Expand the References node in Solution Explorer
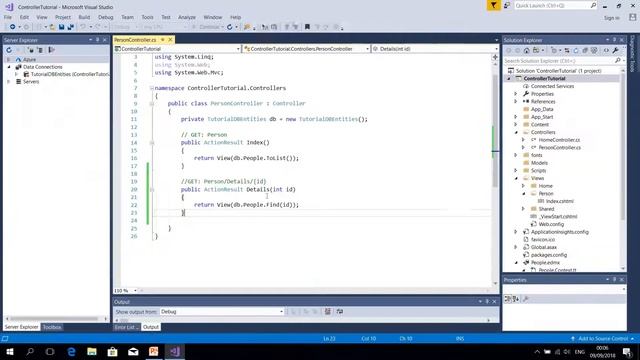The height and width of the screenshot is (360, 640). (x=516, y=102)
